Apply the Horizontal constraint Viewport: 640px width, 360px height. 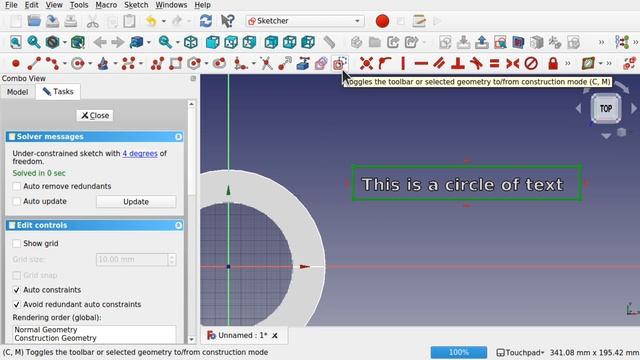[421, 64]
